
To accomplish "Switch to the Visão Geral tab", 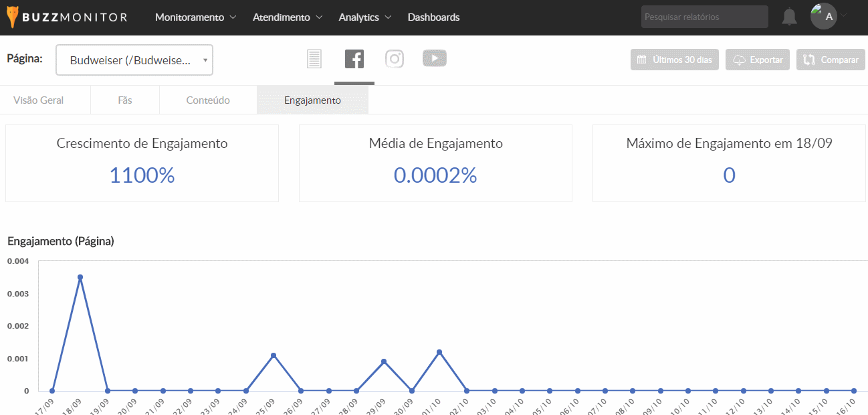I will [x=39, y=100].
